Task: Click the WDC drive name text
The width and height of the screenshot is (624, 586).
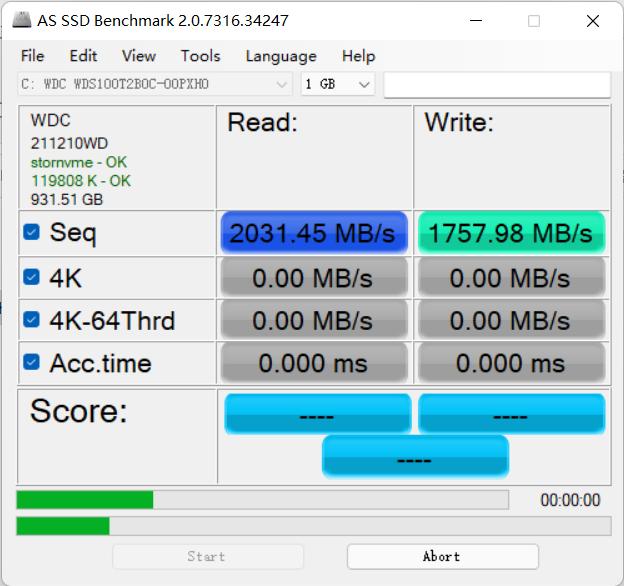Action: tap(51, 120)
